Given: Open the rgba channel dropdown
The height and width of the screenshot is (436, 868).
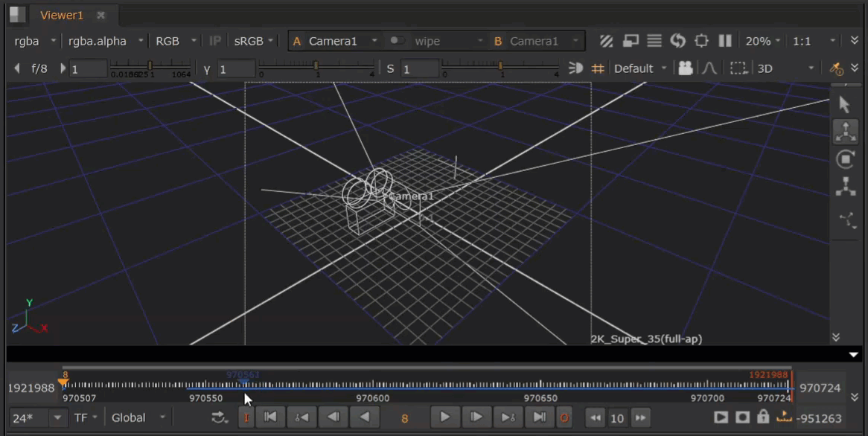Looking at the screenshot, I should click(x=34, y=41).
